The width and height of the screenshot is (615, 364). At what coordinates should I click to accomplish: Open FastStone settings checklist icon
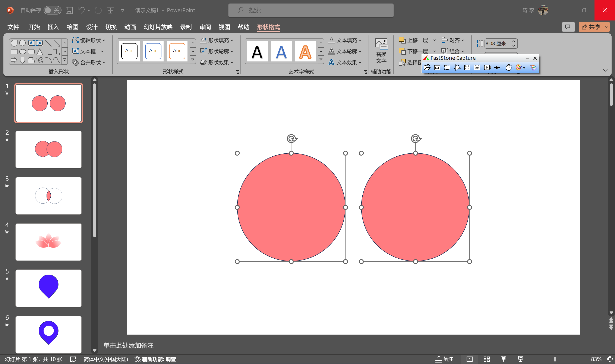coord(533,67)
